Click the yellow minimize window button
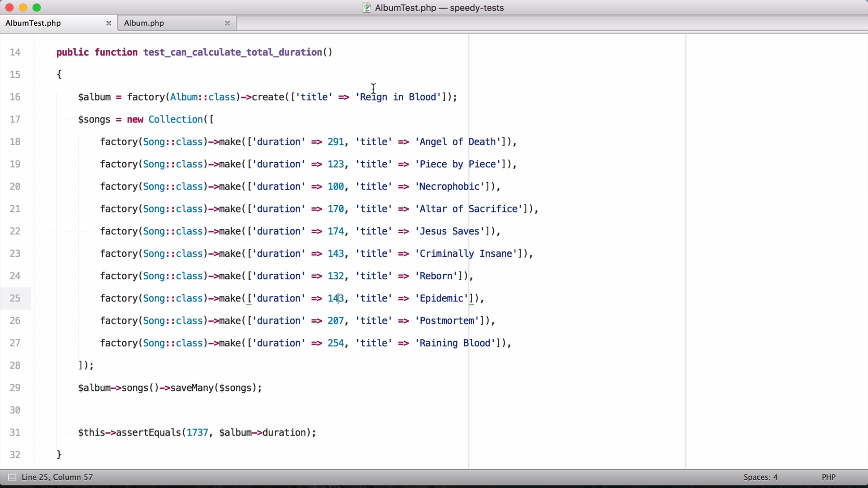Screen dimensions: 868x488 click(x=23, y=8)
